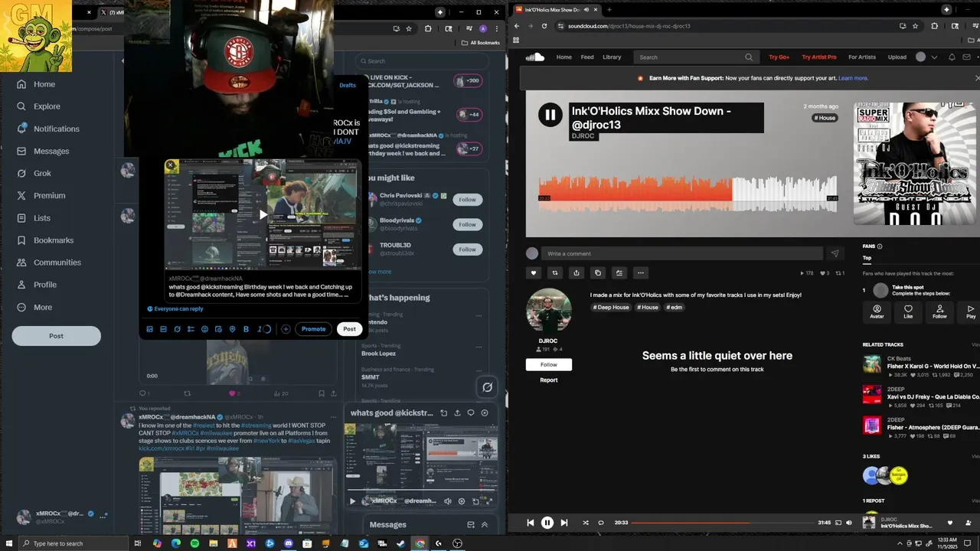
Task: Copy the track link with copy icon
Action: point(598,272)
